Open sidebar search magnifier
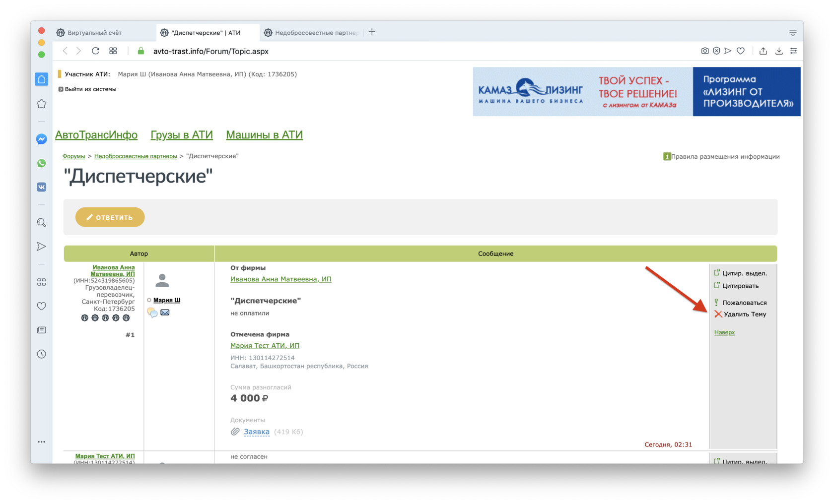The image size is (834, 504). [42, 223]
